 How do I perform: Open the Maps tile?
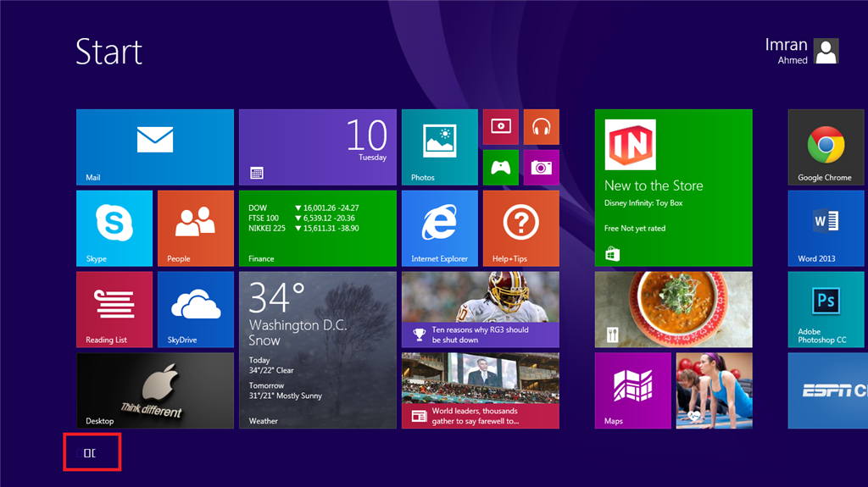coord(632,390)
